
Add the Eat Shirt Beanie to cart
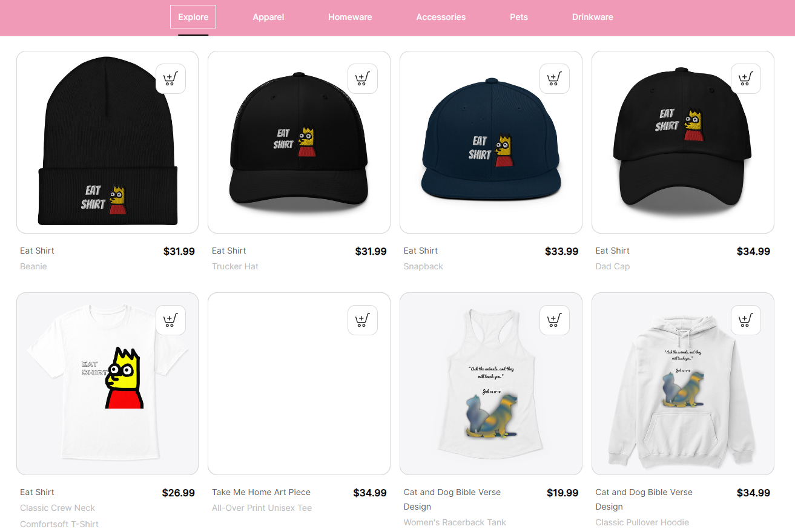[x=171, y=79]
